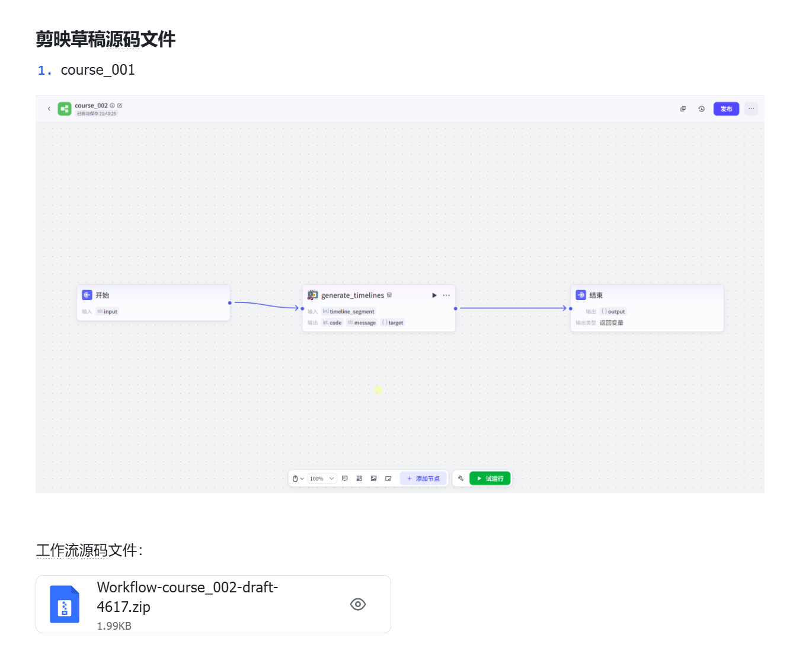Click the wrench debug icon

pos(461,479)
